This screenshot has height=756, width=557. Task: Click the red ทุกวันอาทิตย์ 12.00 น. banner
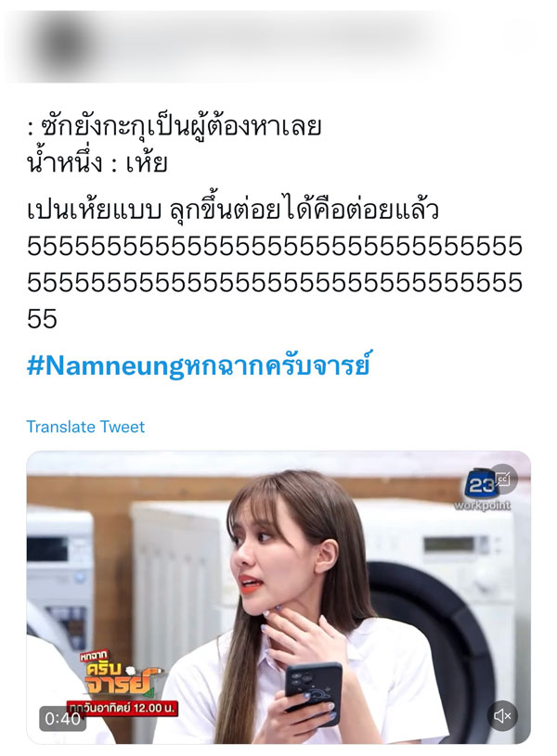pyautogui.click(x=123, y=709)
